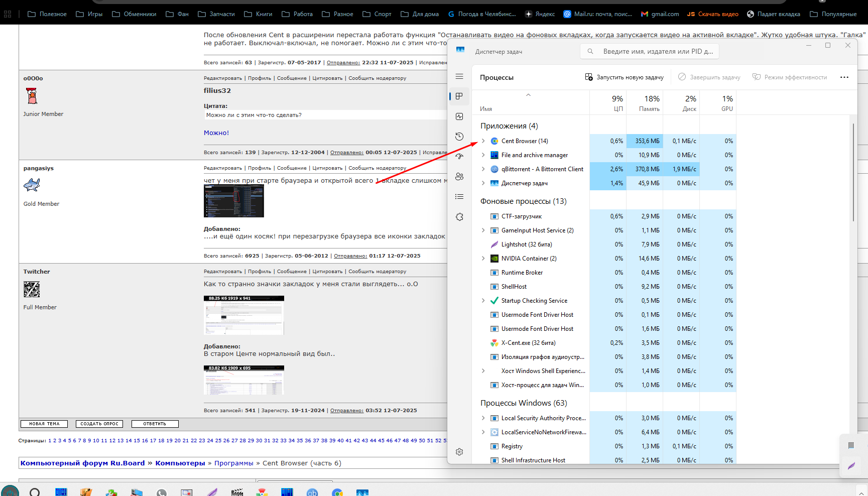Open Services puzzle icon in Task Manager sidebar
The height and width of the screenshot is (496, 868).
[459, 217]
